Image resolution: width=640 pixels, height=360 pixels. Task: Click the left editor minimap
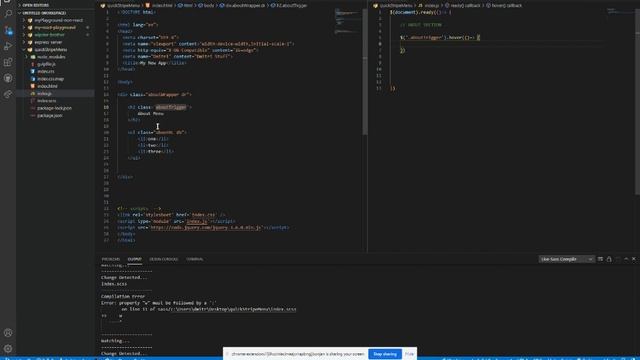(x=347, y=21)
